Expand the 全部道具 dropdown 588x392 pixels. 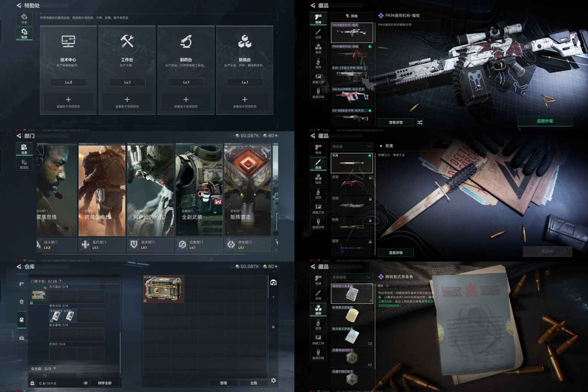pyautogui.click(x=352, y=277)
